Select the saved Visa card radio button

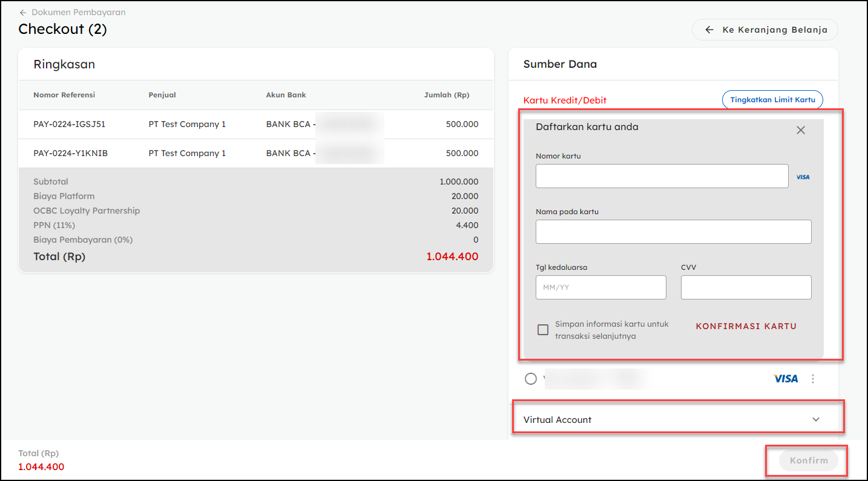coord(531,379)
